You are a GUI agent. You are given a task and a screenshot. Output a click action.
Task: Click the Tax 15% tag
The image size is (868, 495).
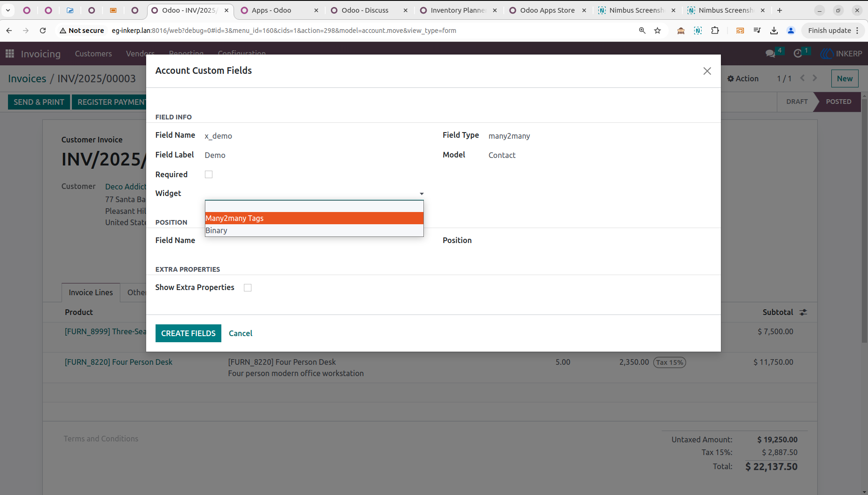(669, 362)
